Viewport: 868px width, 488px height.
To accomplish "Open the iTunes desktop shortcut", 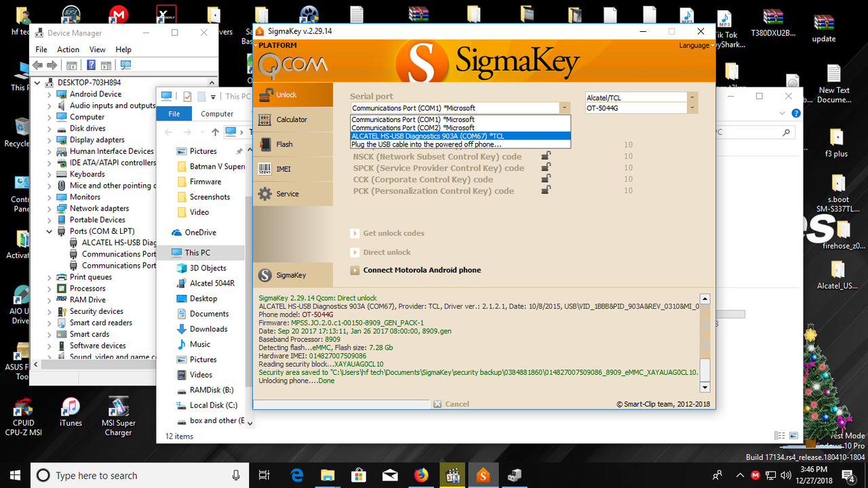I will [x=71, y=413].
